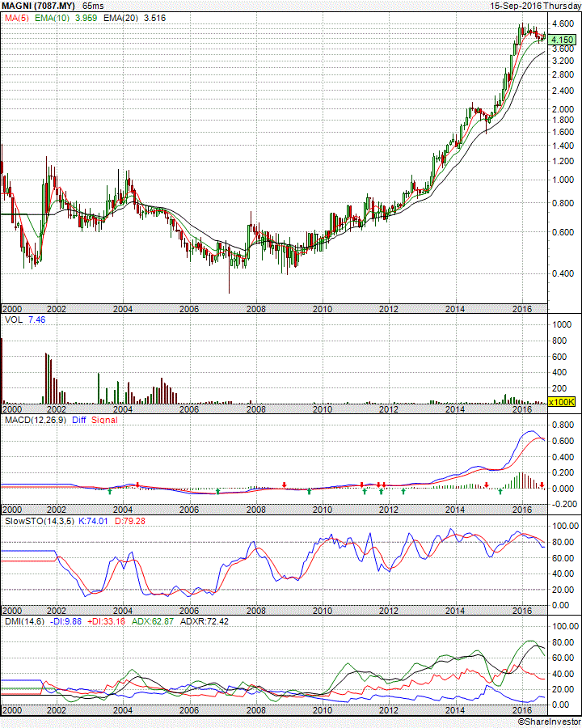Click the yellow x100K volume scale tag
582x728 pixels.
pos(562,402)
